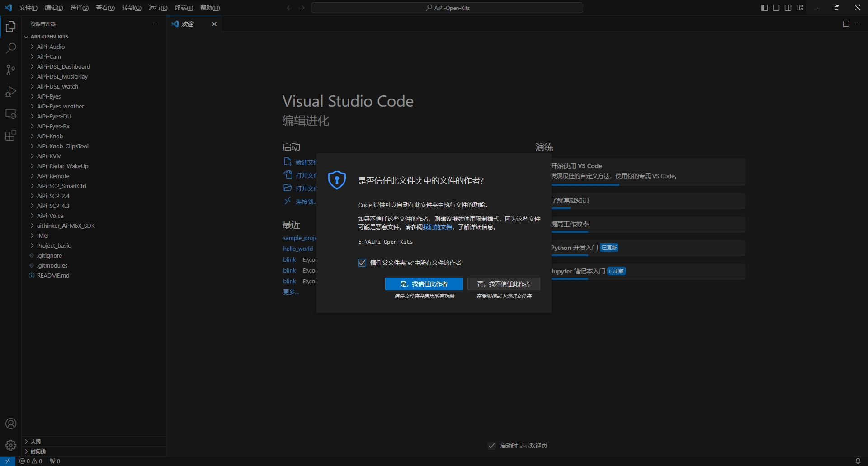The height and width of the screenshot is (466, 868).
Task: Click the 更多... recent link
Action: click(x=291, y=292)
